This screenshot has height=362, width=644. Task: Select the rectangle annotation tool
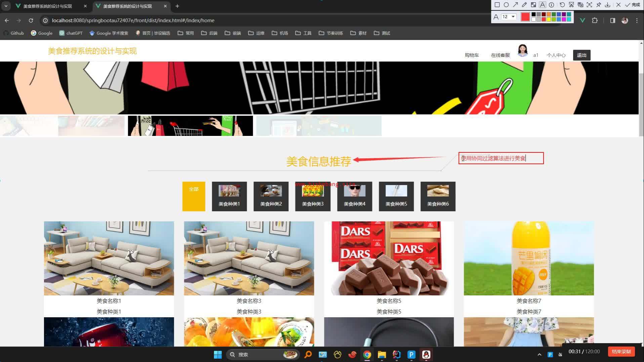[497, 5]
